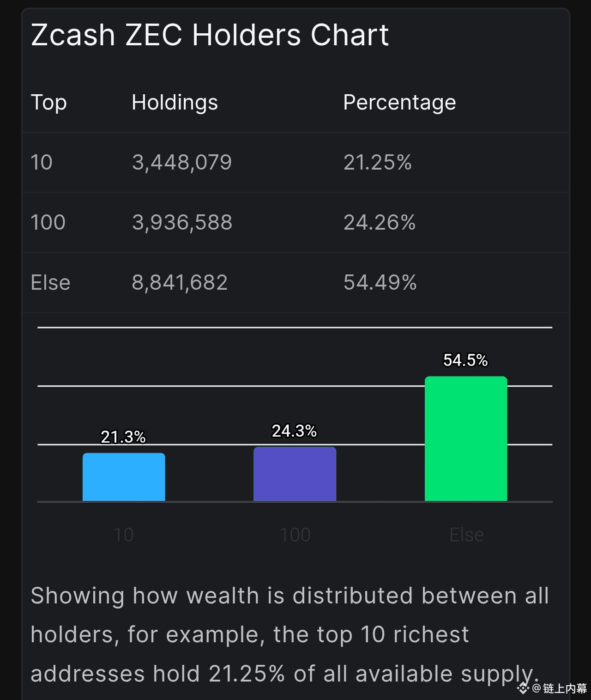Click the 链上内幕 watermark username

point(565,689)
